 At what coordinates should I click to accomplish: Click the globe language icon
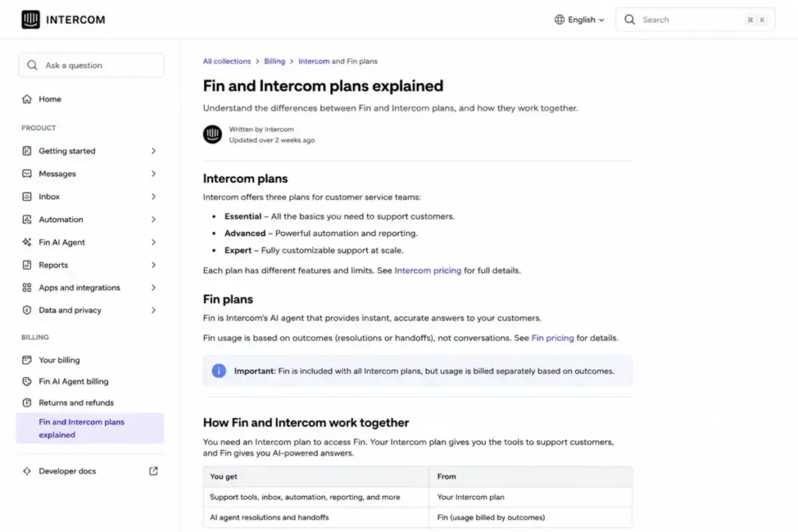click(560, 19)
